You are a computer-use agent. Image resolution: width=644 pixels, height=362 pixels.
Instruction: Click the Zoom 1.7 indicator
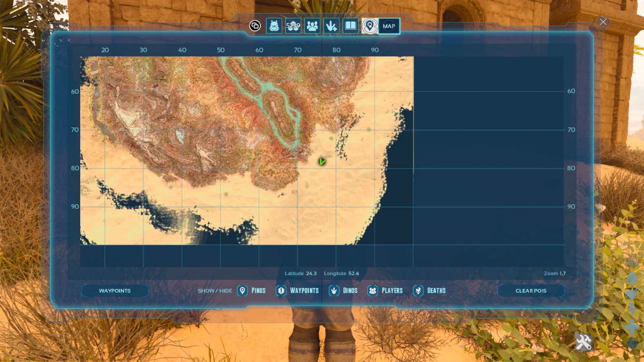coord(555,273)
